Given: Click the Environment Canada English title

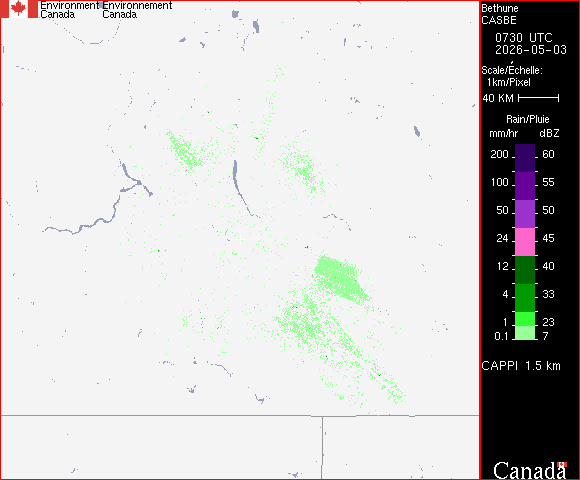Looking at the screenshot, I should (x=70, y=10).
